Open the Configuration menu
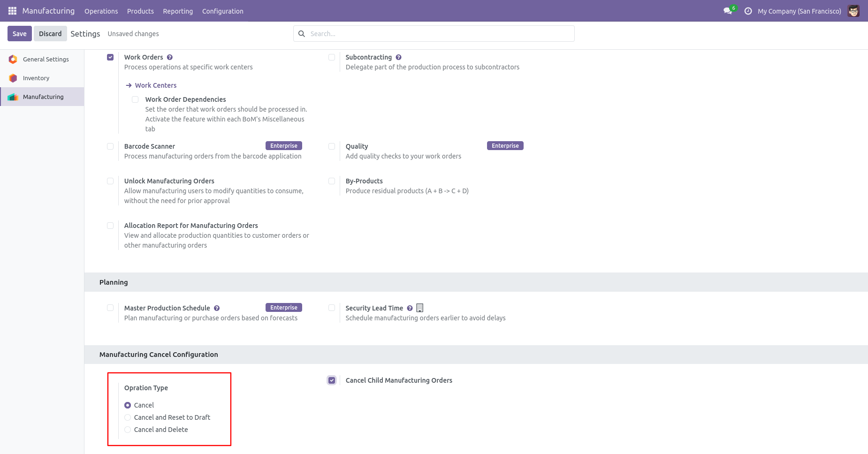 (222, 11)
